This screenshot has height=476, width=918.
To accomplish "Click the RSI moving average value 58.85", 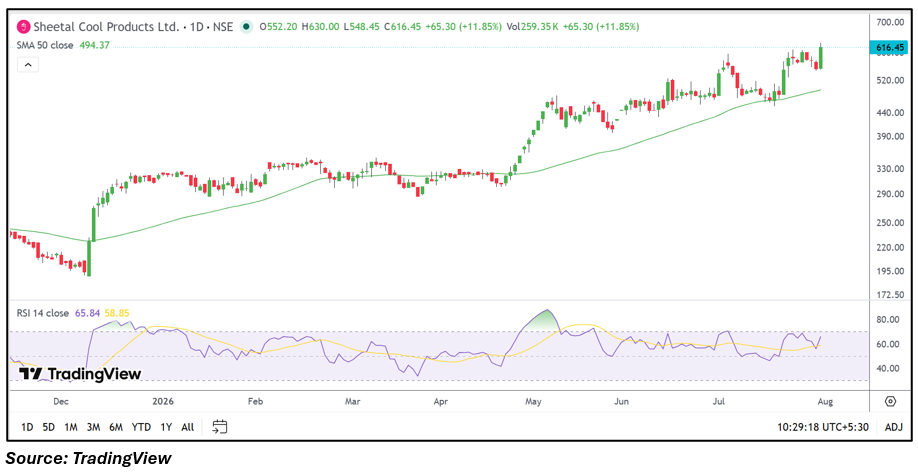I will click(117, 313).
